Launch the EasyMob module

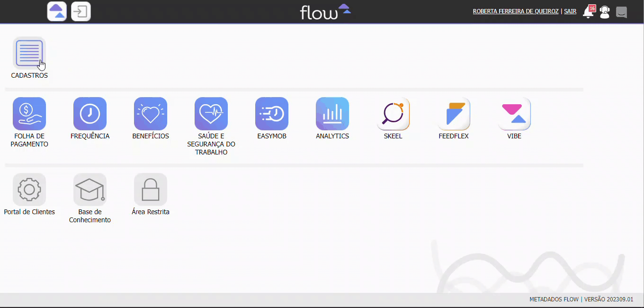pos(272,114)
